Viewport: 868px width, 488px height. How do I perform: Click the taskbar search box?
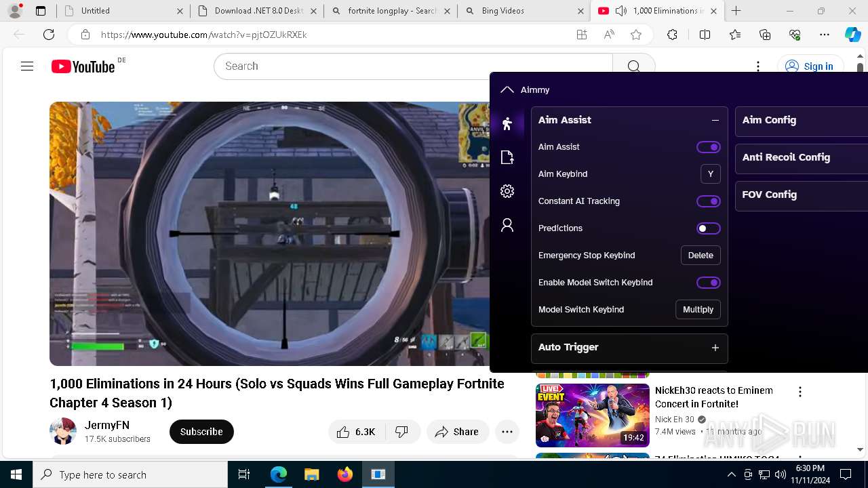(130, 474)
